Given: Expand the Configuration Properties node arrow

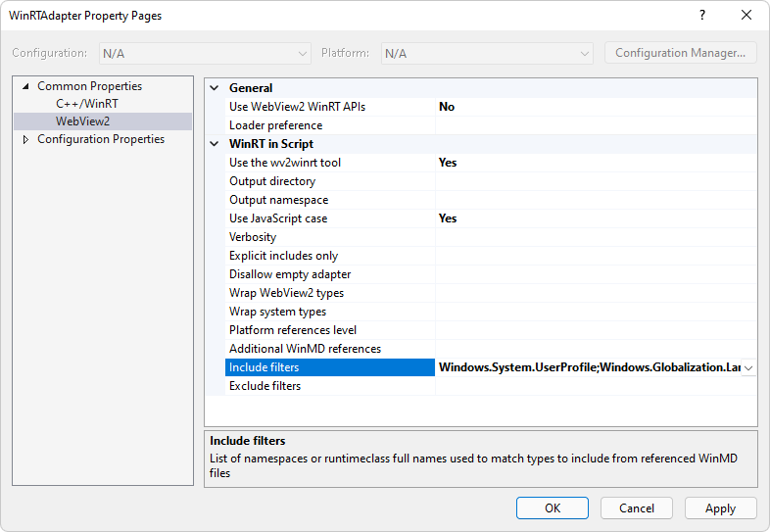Looking at the screenshot, I should (x=26, y=139).
